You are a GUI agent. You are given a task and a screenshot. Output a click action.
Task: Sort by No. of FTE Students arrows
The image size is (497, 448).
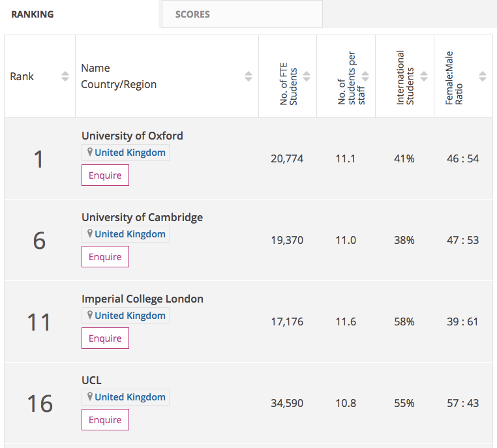click(307, 76)
